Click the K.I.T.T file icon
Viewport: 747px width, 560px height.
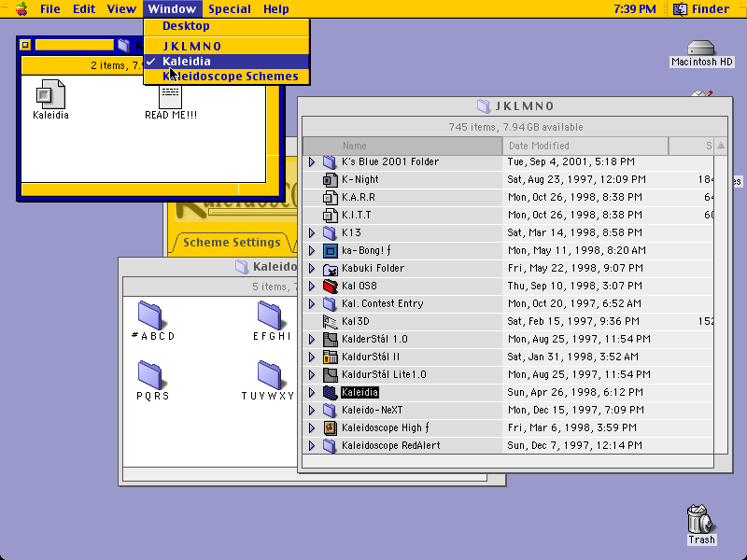[330, 216]
